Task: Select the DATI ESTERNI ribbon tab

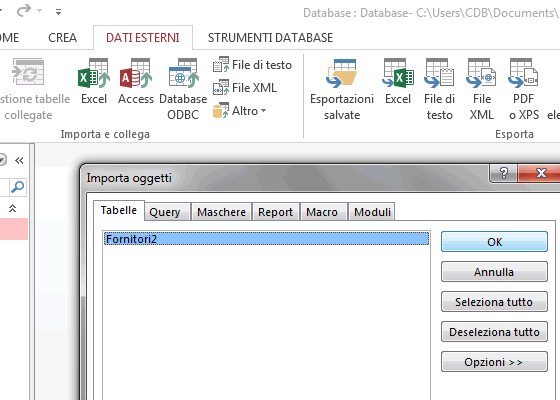Action: click(143, 38)
